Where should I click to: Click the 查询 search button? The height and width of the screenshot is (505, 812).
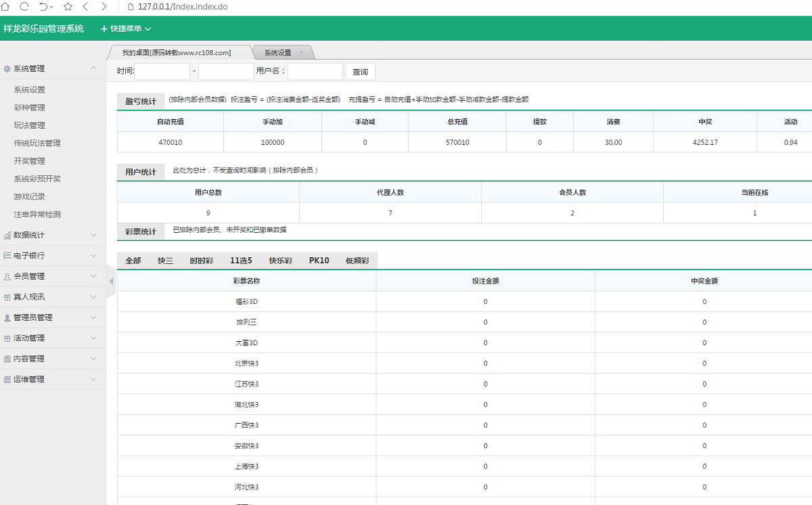[x=360, y=71]
